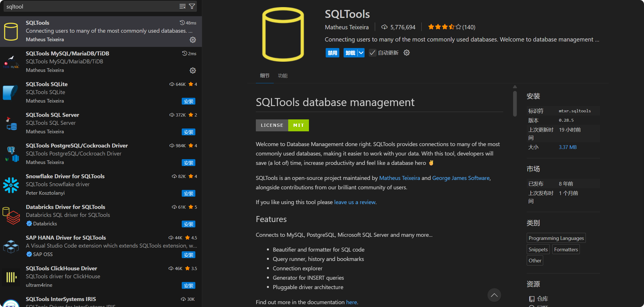Switch to the 细节 tab

point(264,76)
